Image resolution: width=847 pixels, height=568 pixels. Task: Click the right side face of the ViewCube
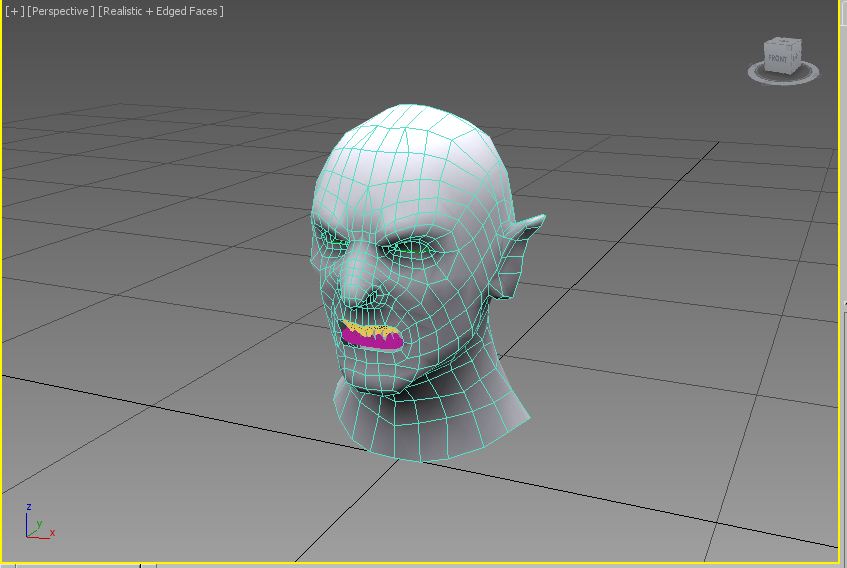(796, 58)
